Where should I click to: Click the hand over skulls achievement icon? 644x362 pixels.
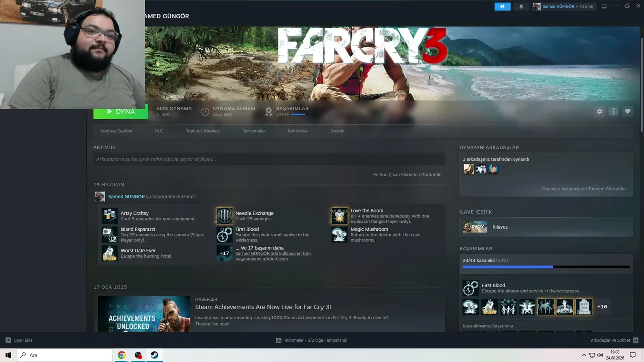pos(565,307)
